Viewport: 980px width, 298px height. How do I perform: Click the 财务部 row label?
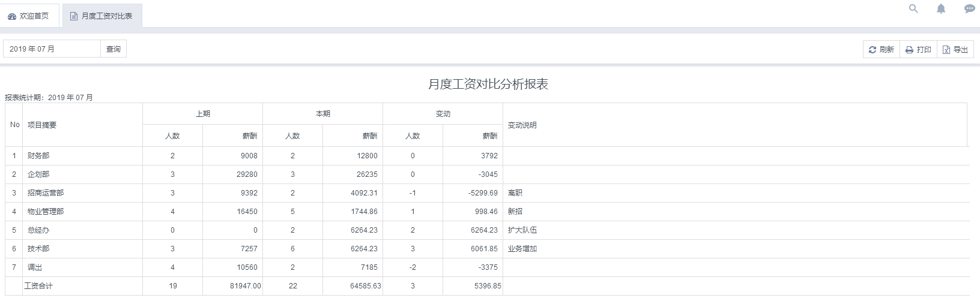pyautogui.click(x=38, y=156)
